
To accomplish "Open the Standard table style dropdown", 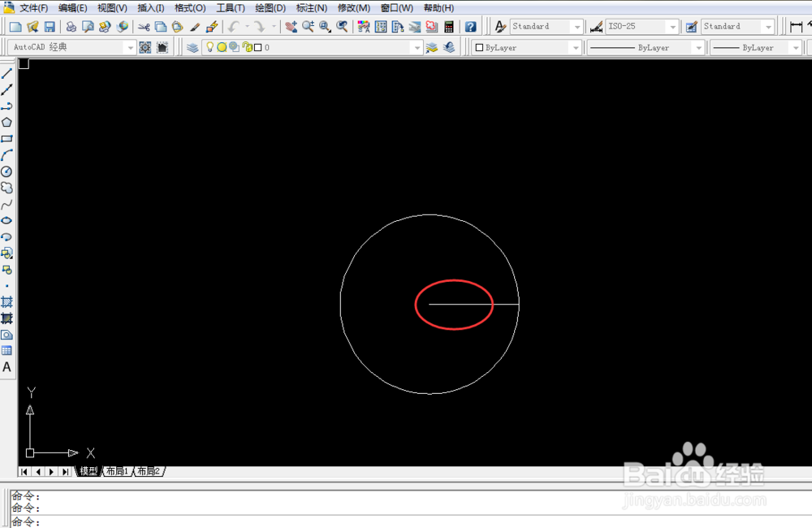I will [768, 27].
